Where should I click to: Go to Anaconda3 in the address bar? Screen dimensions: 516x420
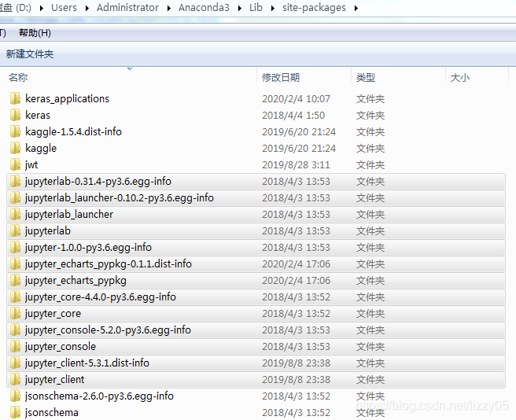(x=204, y=7)
